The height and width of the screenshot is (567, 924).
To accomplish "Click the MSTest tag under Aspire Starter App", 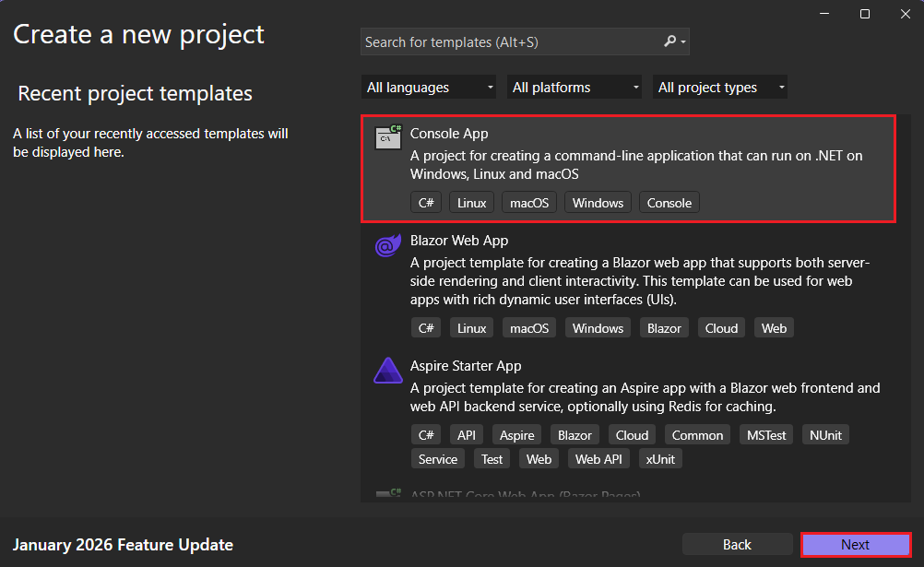I will 765,434.
